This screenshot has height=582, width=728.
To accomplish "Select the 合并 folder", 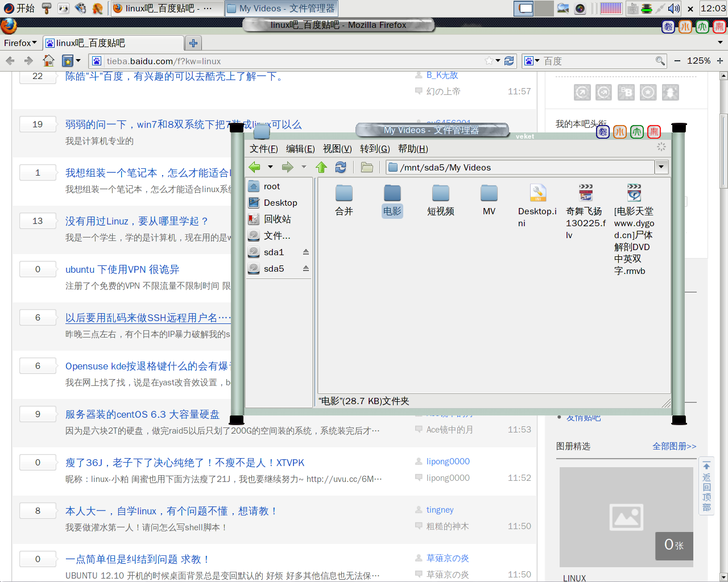I will tap(344, 200).
